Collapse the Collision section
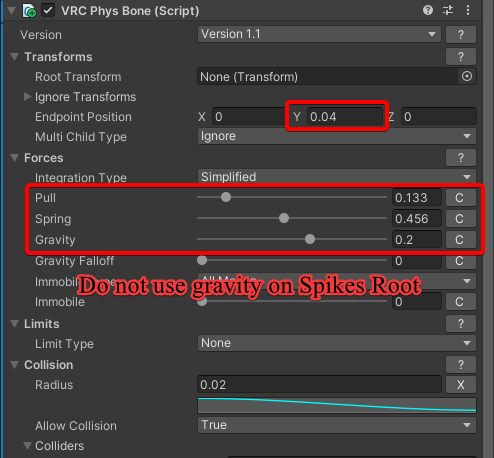The image size is (494, 458). click(x=14, y=365)
